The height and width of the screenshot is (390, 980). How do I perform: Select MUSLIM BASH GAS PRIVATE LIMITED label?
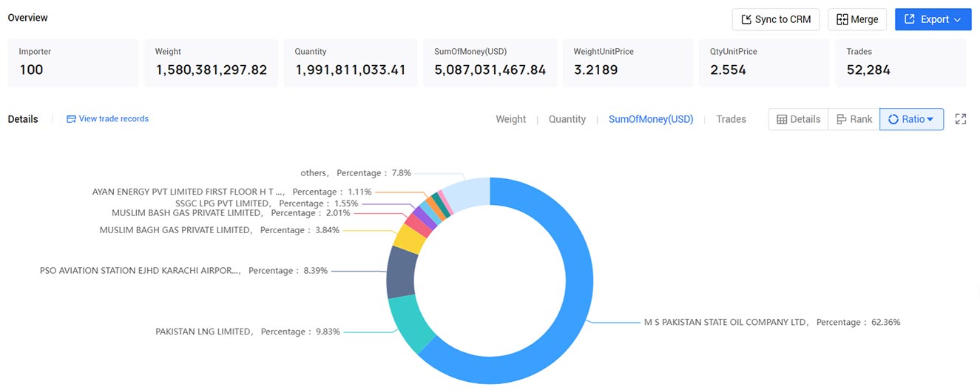tap(231, 213)
